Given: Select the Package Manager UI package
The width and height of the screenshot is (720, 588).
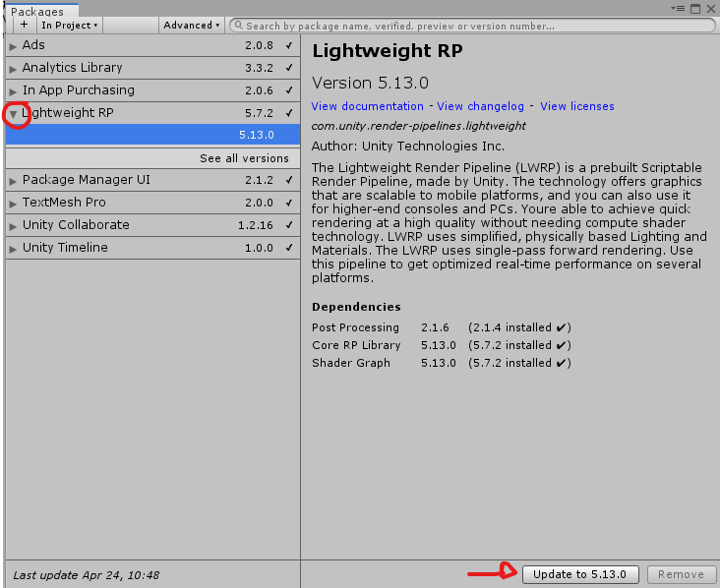Looking at the screenshot, I should [152, 180].
